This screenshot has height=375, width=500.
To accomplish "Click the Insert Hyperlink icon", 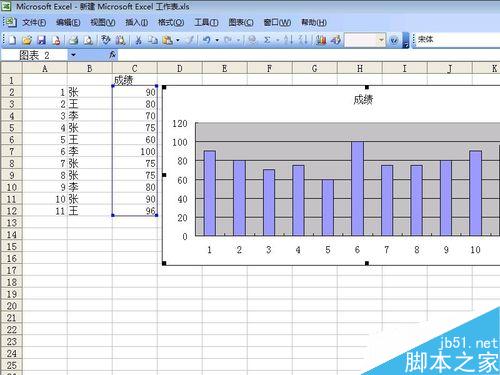I will coord(252,40).
